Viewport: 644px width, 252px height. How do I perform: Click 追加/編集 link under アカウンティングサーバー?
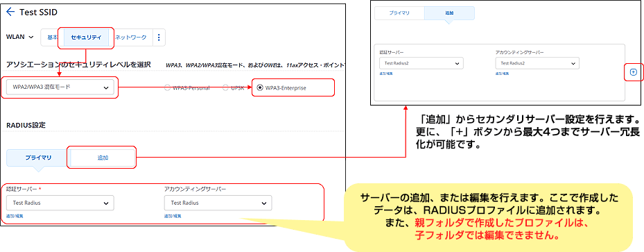click(x=173, y=216)
